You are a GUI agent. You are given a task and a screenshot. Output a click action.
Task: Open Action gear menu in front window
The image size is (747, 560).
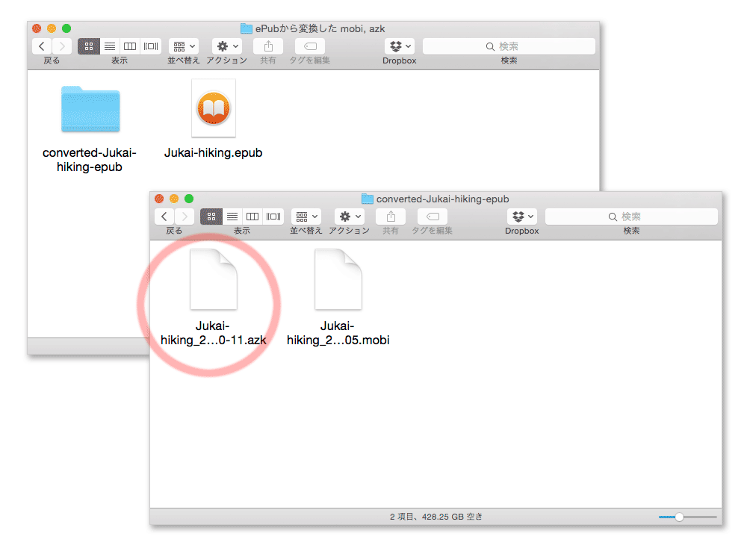coord(350,217)
